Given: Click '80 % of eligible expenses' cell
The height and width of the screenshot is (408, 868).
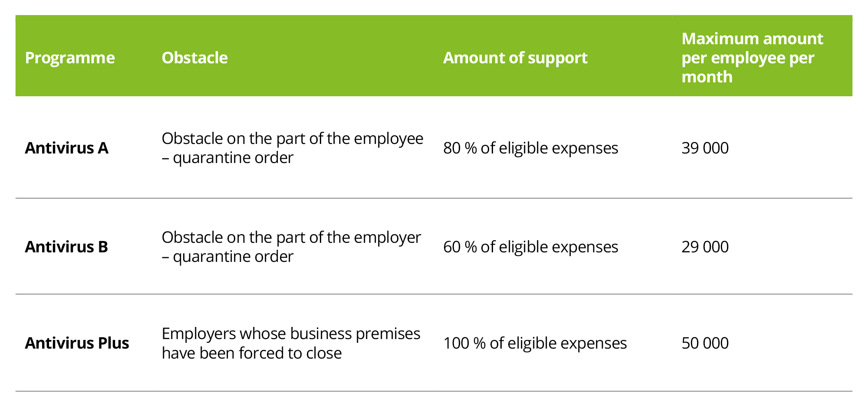Looking at the screenshot, I should (530, 148).
